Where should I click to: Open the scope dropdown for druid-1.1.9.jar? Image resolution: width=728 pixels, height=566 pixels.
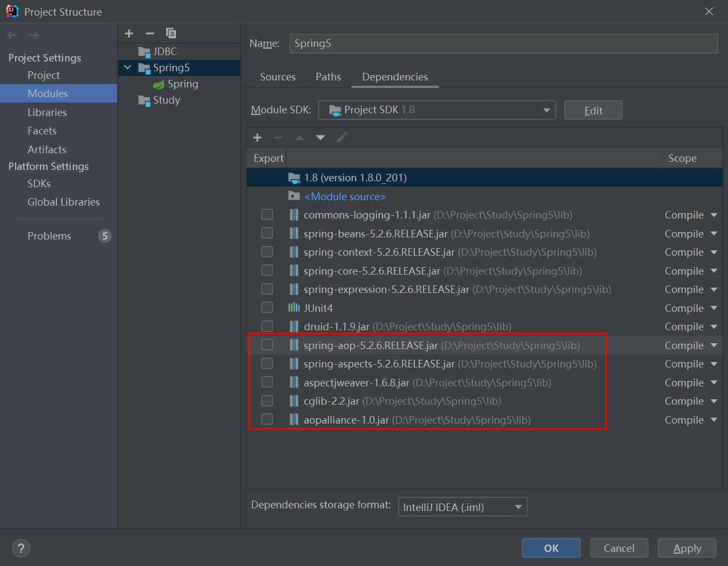pyautogui.click(x=714, y=326)
